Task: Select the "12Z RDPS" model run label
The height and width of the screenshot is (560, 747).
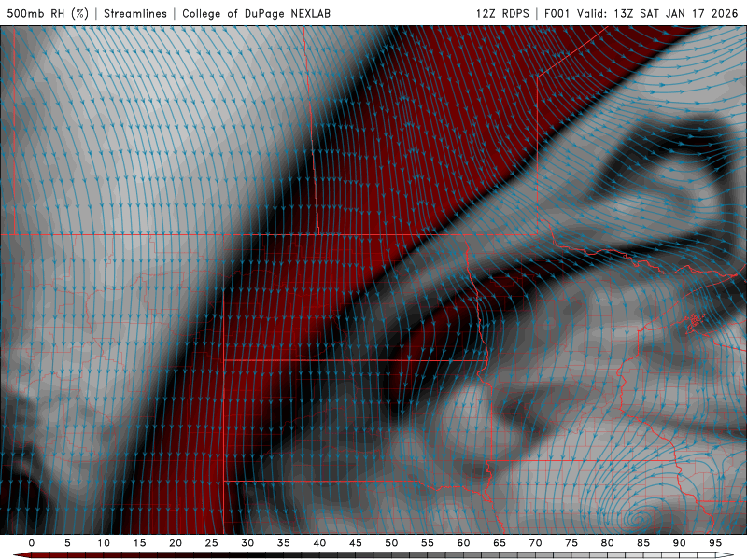Action: click(x=502, y=13)
